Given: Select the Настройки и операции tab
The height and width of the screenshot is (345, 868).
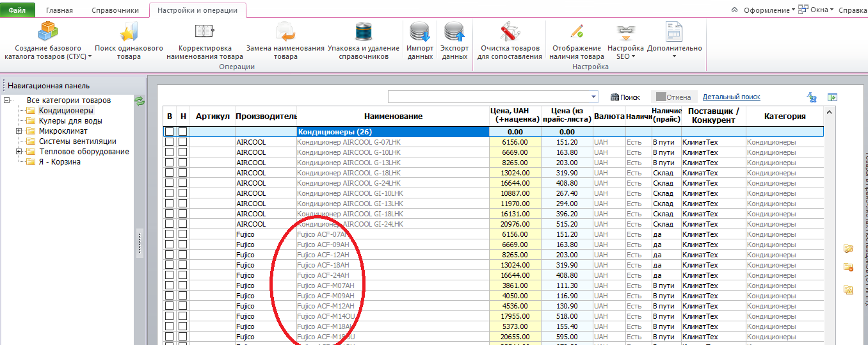Looking at the screenshot, I should [197, 10].
